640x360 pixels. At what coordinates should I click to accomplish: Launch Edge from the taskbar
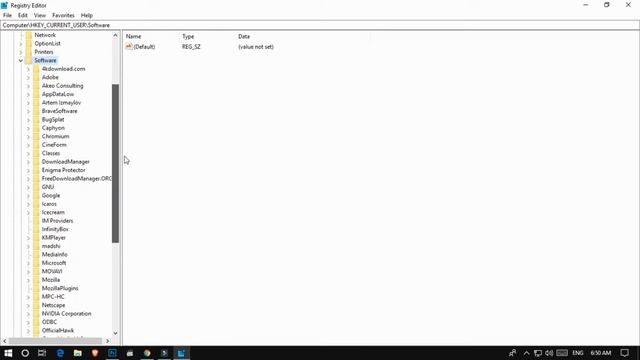tap(60, 353)
